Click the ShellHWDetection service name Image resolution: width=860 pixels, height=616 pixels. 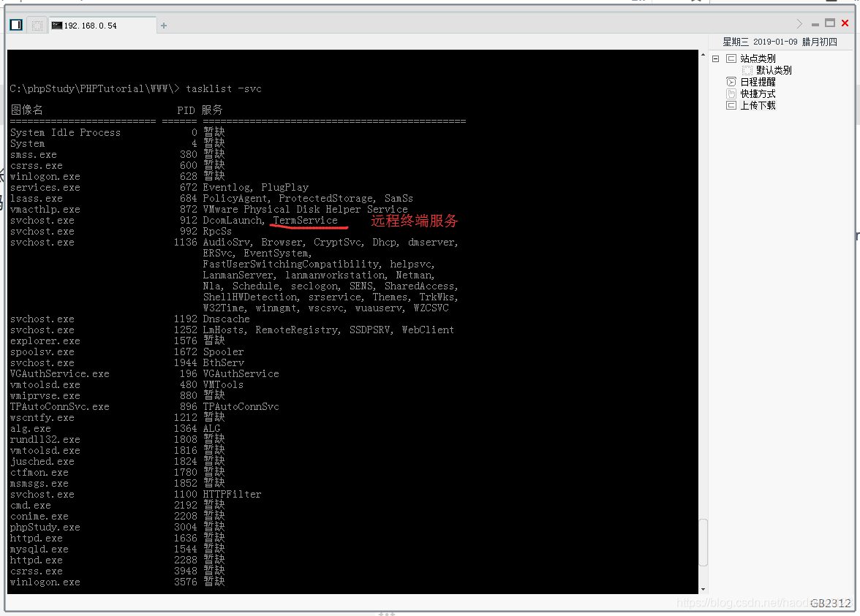tap(250, 297)
